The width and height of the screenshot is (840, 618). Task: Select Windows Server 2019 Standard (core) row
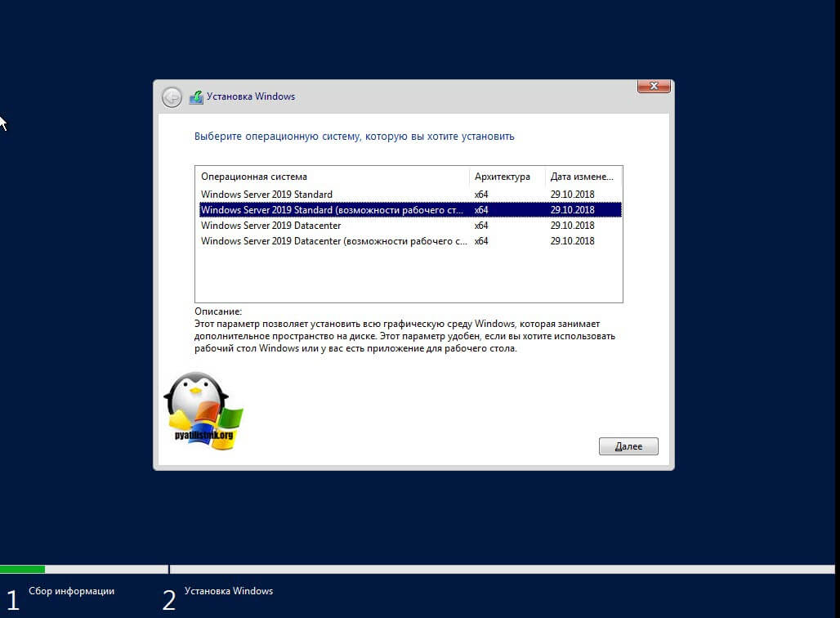410,194
